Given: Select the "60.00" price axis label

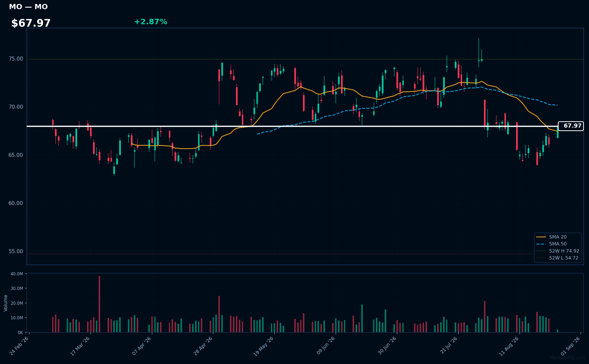Looking at the screenshot, I should coord(16,203).
